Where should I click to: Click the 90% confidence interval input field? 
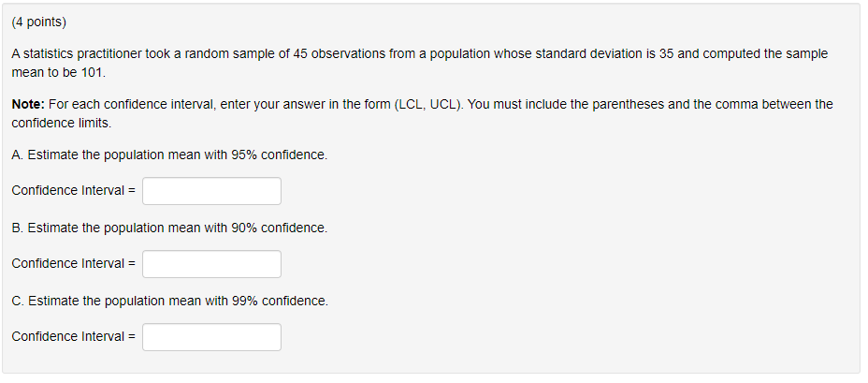211,264
